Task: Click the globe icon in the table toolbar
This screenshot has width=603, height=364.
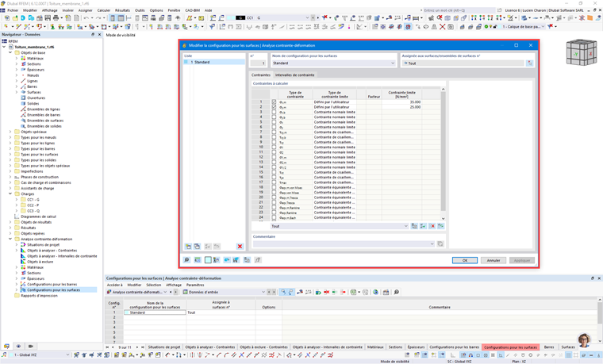Action: pos(375,292)
